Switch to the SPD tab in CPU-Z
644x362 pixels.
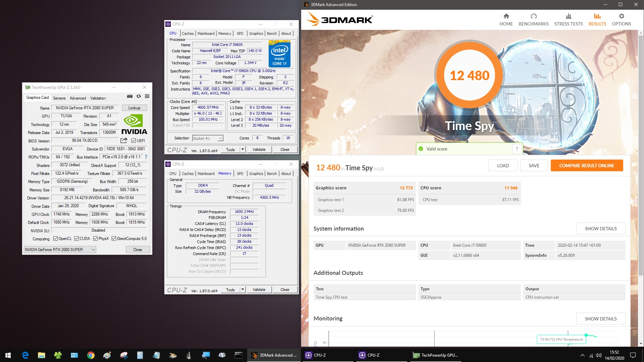240,33
